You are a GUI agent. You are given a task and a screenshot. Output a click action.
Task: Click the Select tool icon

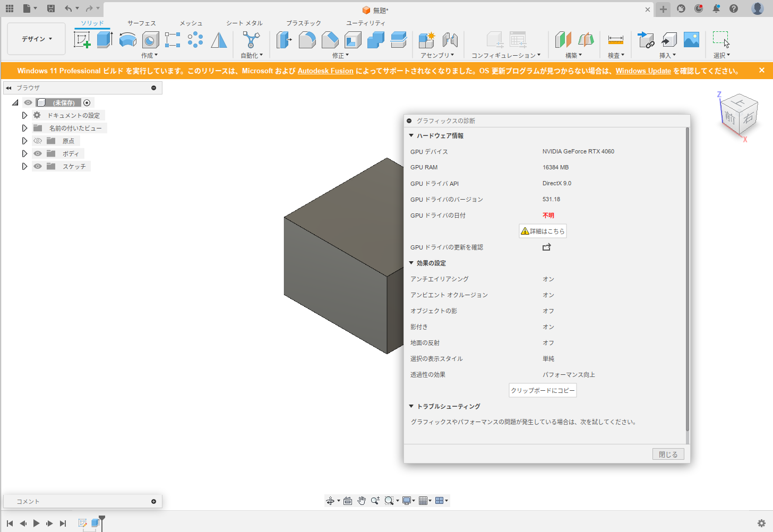click(x=721, y=40)
